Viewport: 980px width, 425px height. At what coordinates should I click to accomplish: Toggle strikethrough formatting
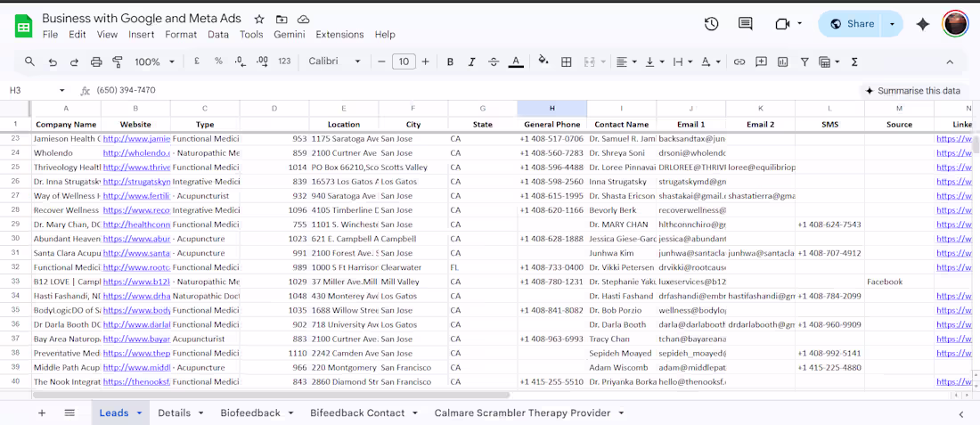494,61
